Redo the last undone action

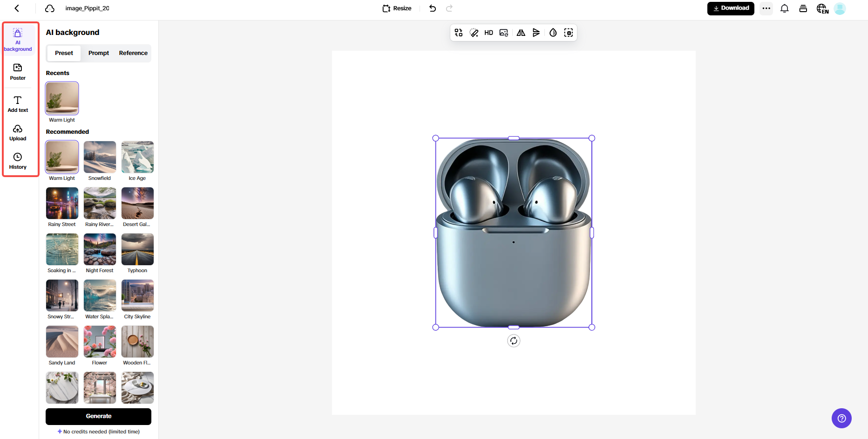pos(449,8)
